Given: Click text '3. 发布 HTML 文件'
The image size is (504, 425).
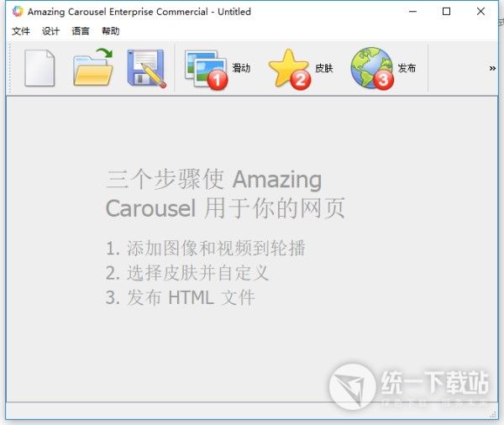Looking at the screenshot, I should [x=181, y=297].
